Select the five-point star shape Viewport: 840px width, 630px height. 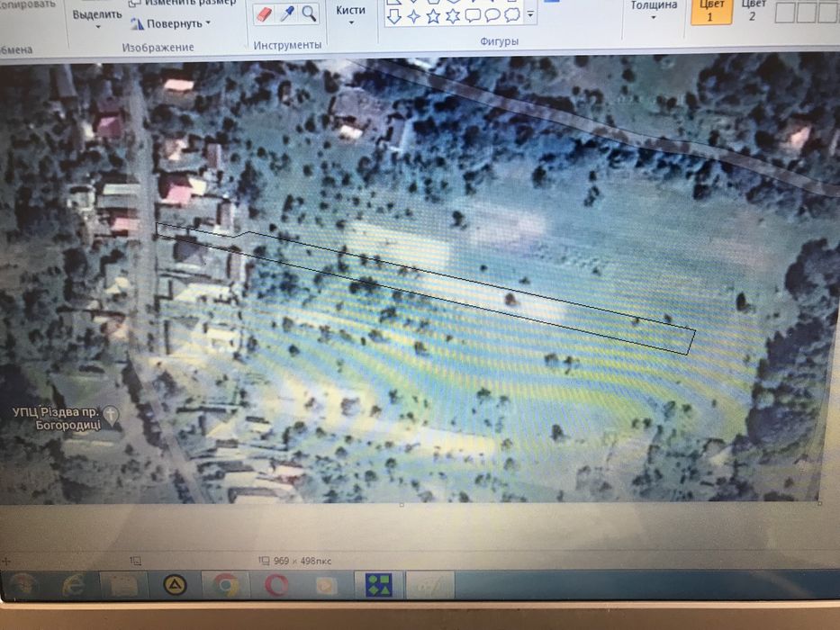tap(433, 16)
